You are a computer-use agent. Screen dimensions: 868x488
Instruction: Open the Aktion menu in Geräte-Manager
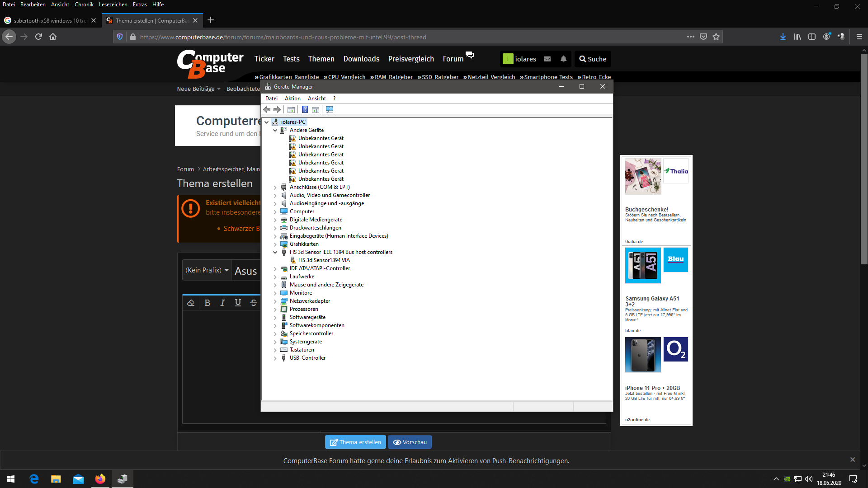292,99
